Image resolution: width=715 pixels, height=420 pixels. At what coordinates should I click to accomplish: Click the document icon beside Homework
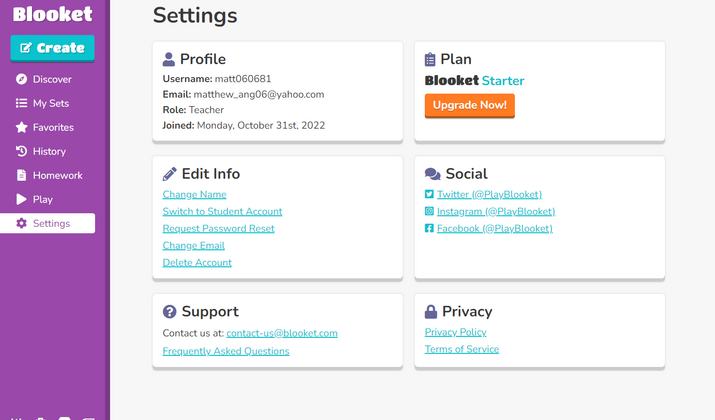[x=21, y=175]
